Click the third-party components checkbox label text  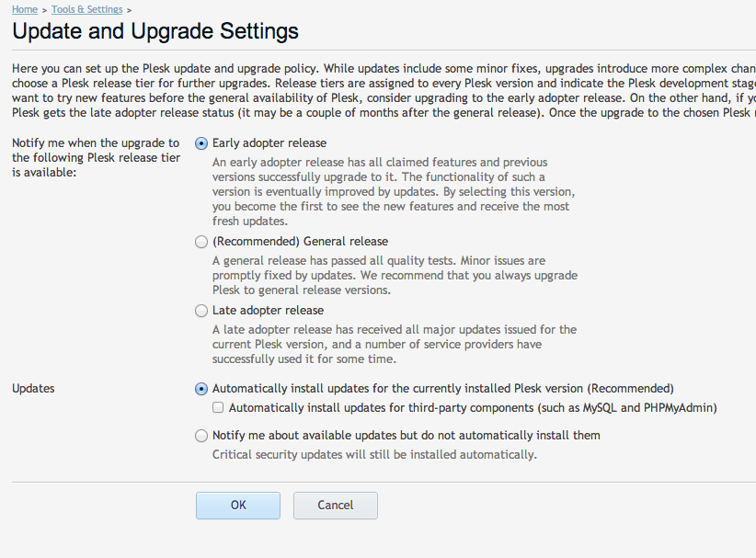tap(473, 407)
